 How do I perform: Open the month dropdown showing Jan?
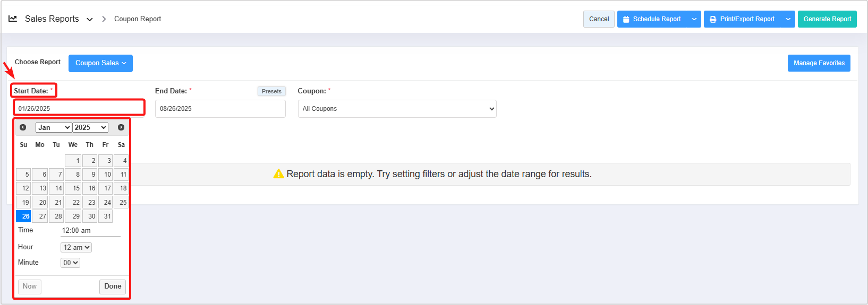coord(54,127)
